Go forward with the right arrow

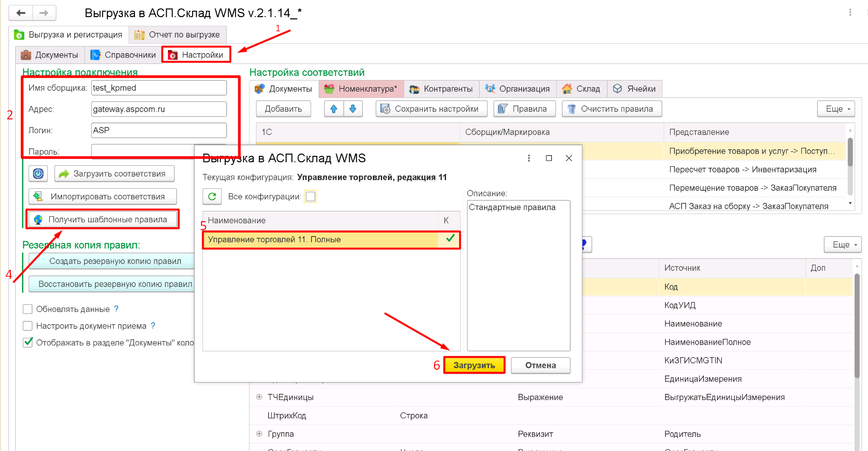pos(44,13)
